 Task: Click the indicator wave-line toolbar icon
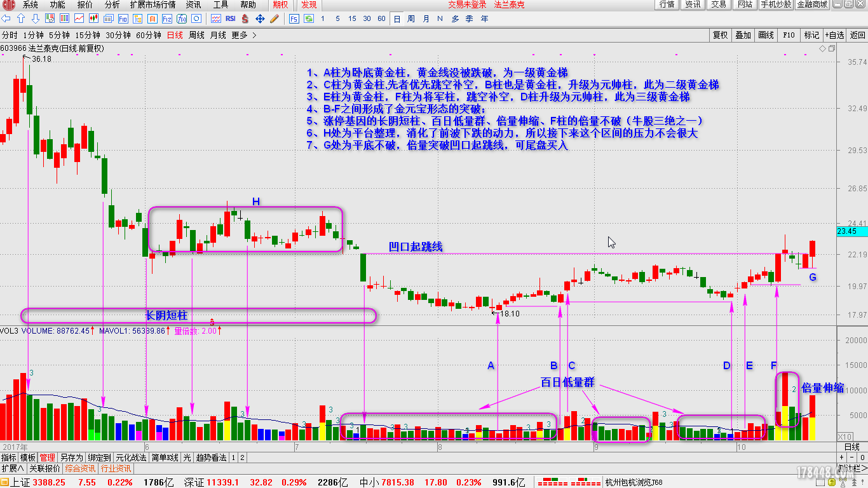click(x=216, y=19)
